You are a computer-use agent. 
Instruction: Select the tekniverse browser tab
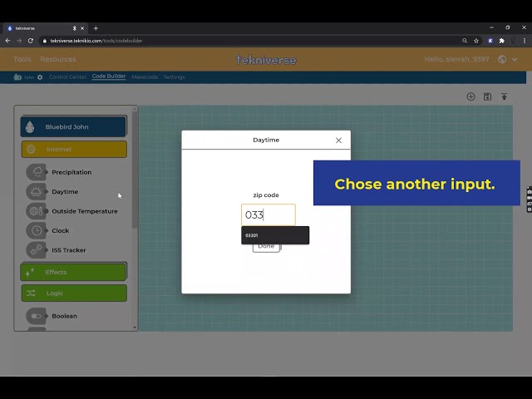[44, 28]
